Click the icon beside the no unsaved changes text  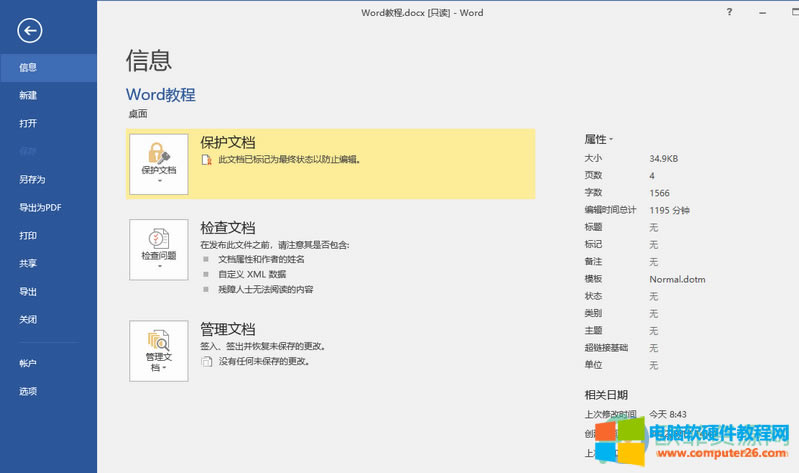pos(207,360)
